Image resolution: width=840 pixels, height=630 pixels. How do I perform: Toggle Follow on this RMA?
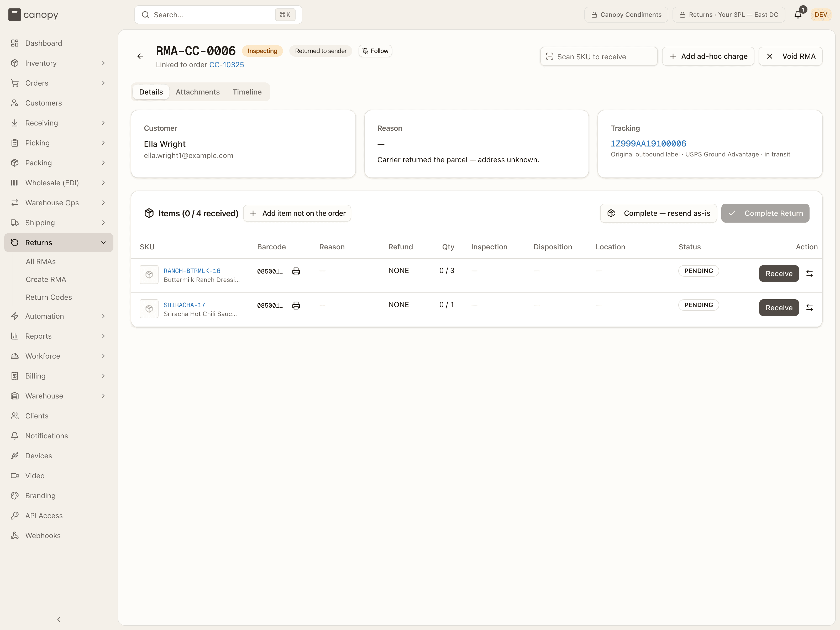click(375, 51)
